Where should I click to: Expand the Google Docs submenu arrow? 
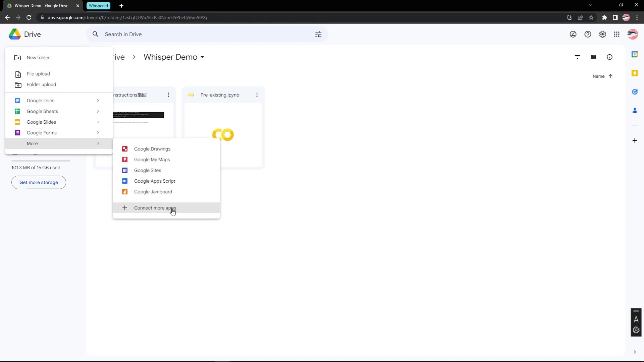coord(98,101)
